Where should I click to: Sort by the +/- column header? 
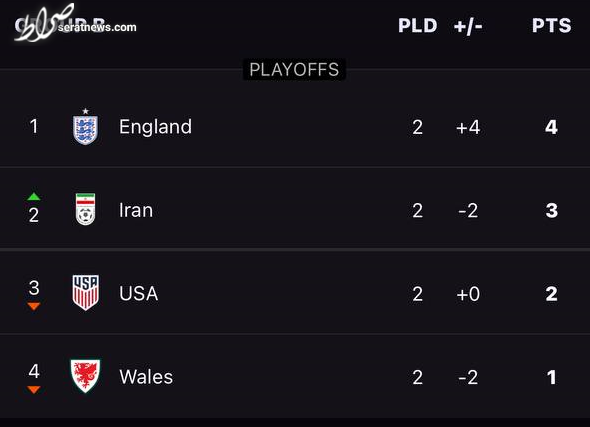point(468,26)
